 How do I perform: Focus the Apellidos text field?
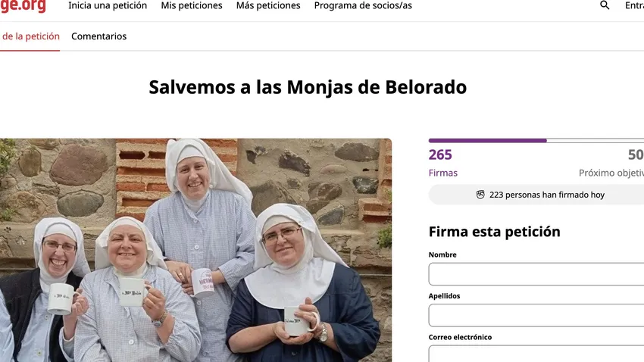pos(536,315)
